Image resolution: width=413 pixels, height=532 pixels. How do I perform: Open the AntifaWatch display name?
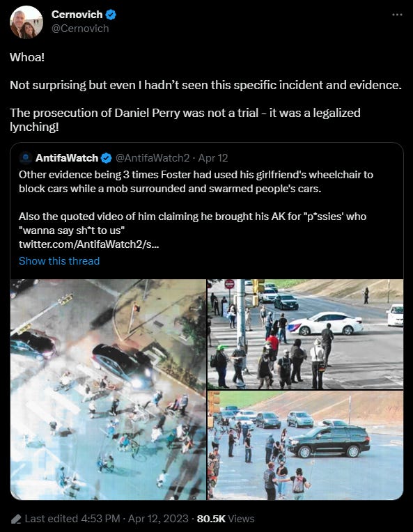point(67,158)
